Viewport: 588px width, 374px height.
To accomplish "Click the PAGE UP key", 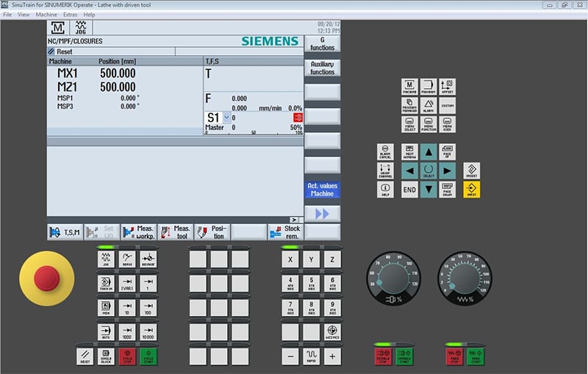I will click(448, 152).
